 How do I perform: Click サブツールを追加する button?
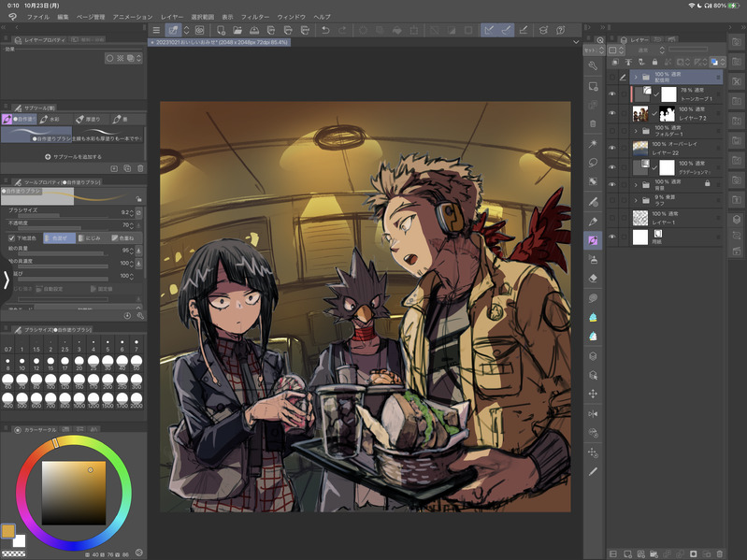pyautogui.click(x=73, y=157)
